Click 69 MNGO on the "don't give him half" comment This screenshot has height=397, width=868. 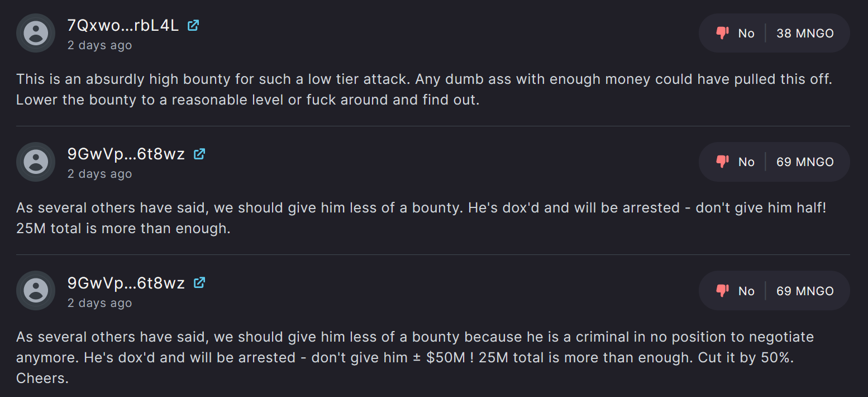click(x=805, y=162)
